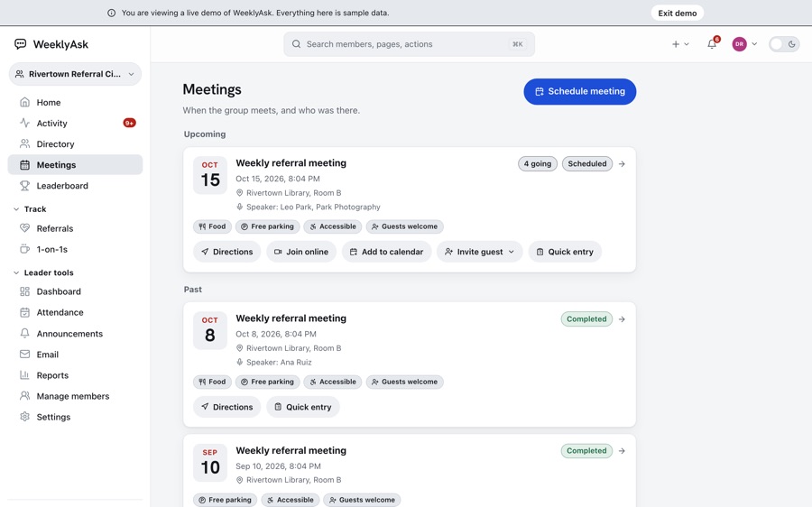Click Directions on Oct 8 meeting
Viewport: 812px width, 507px height.
point(226,407)
